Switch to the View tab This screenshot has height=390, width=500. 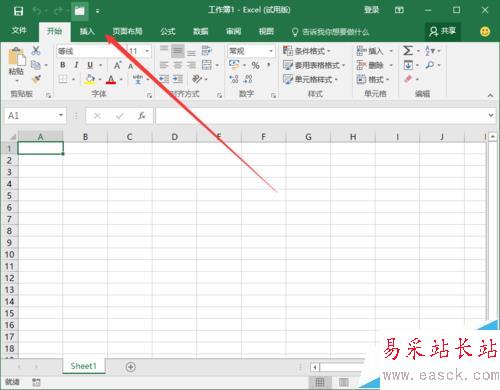[266, 32]
